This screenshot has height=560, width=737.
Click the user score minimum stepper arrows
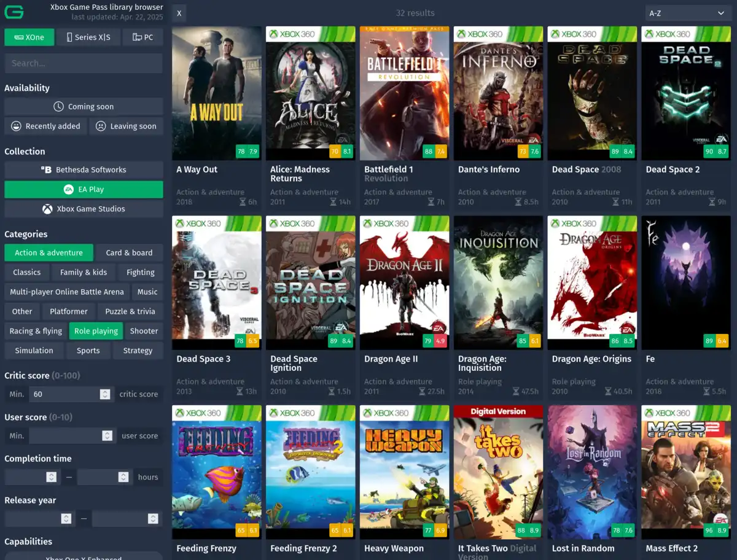[107, 436]
